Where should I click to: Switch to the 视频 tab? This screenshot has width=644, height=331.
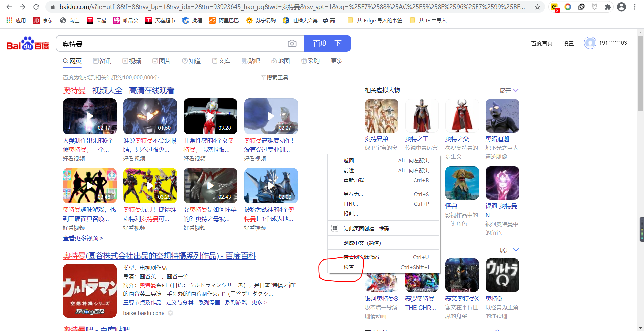(132, 61)
